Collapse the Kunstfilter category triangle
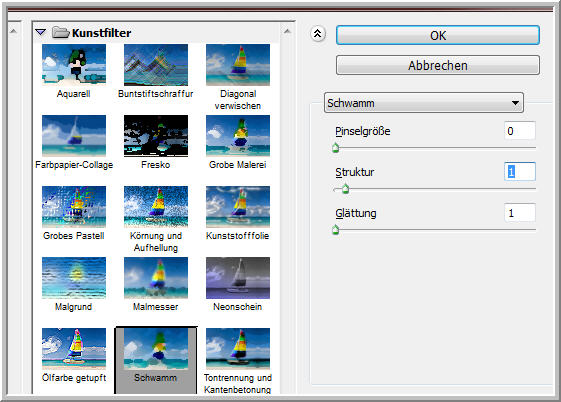 point(41,33)
